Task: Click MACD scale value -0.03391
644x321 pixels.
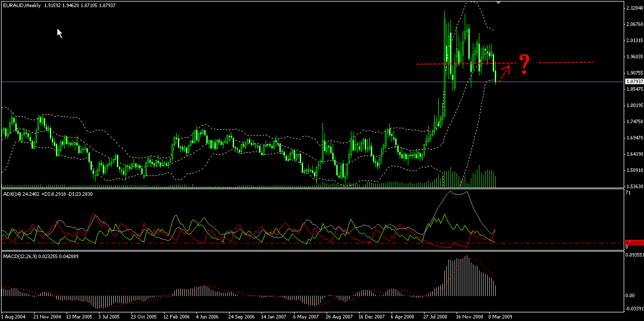Action: point(634,308)
